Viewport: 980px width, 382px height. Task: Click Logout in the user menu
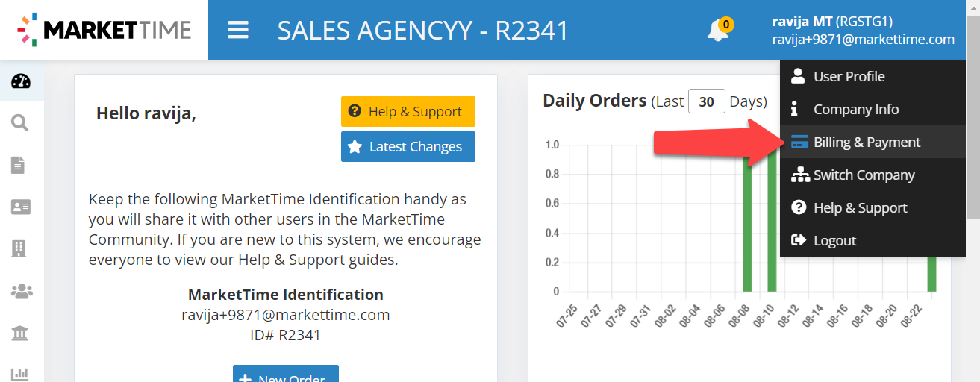point(834,240)
